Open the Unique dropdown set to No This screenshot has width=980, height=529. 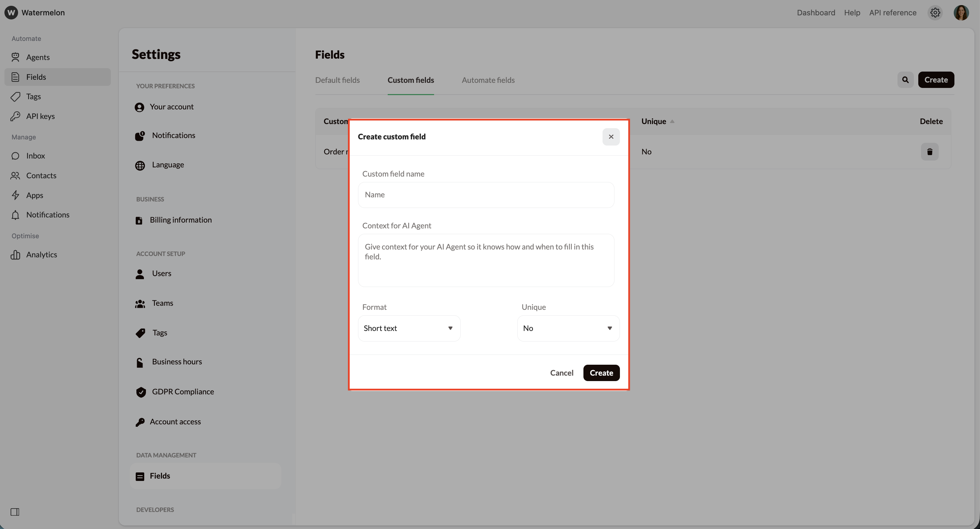coord(568,328)
